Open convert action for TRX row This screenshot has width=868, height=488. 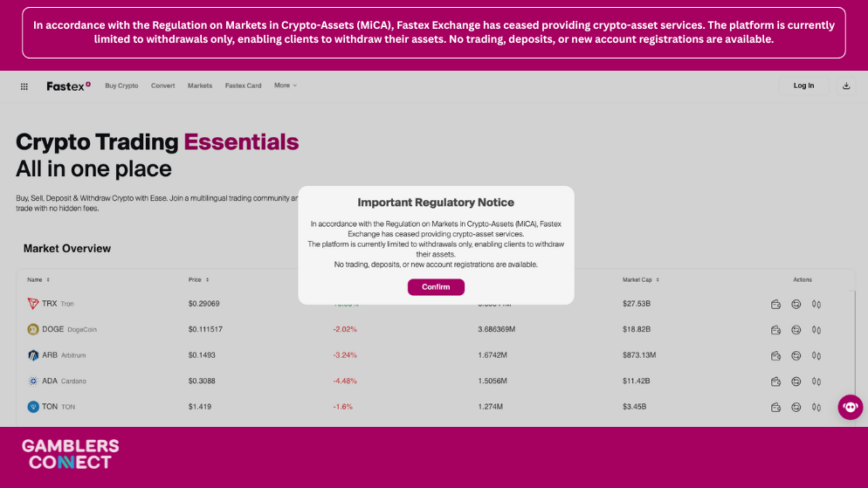tap(796, 304)
